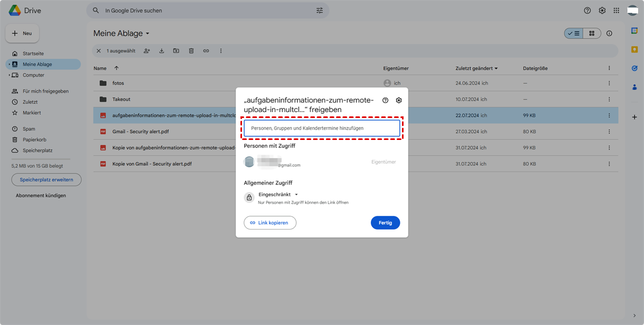Open the Google apps grid icon

617,10
